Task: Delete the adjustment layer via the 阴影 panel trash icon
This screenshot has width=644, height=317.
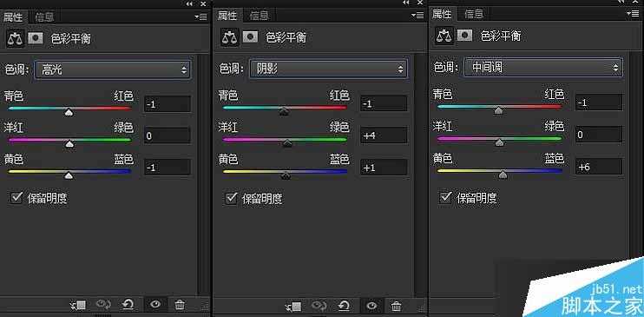Action: [x=396, y=307]
